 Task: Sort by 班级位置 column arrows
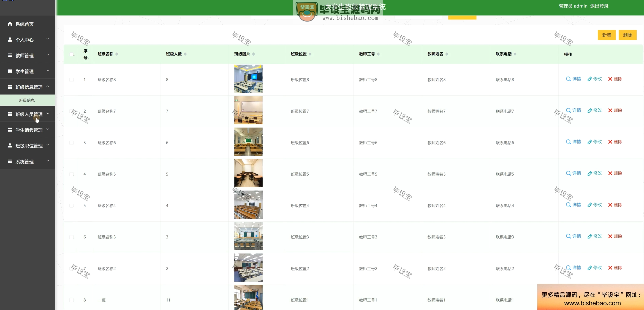pyautogui.click(x=310, y=54)
